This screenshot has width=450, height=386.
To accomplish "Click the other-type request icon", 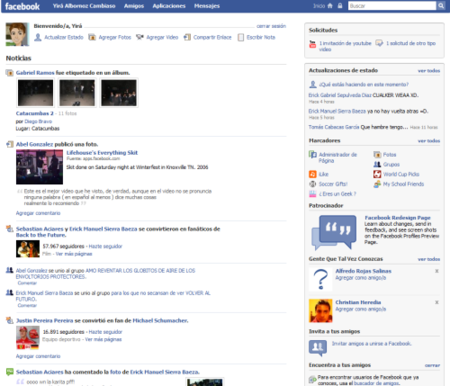I will click(x=379, y=43).
